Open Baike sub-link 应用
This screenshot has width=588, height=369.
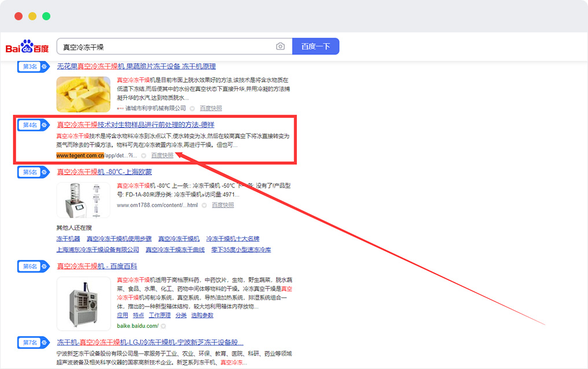(x=122, y=315)
